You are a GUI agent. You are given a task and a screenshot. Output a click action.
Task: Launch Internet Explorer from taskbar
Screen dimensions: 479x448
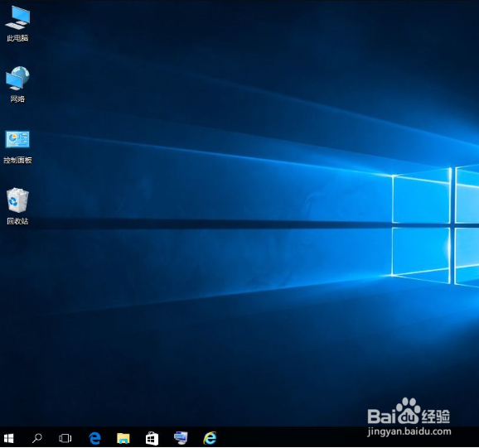[x=210, y=438]
